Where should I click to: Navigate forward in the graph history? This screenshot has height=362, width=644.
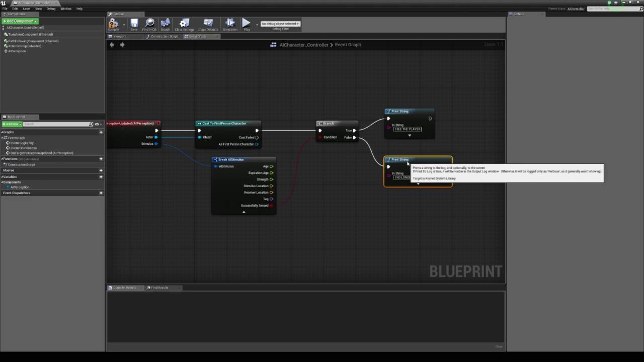(x=122, y=45)
